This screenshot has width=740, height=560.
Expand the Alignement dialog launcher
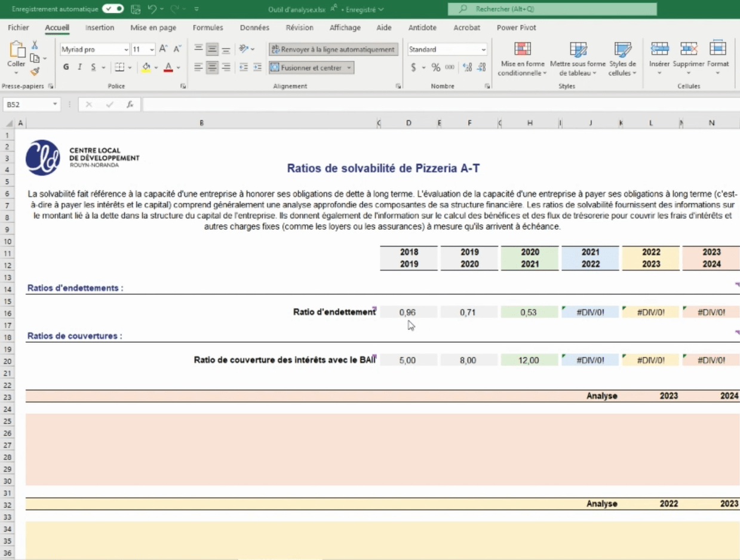tap(398, 87)
